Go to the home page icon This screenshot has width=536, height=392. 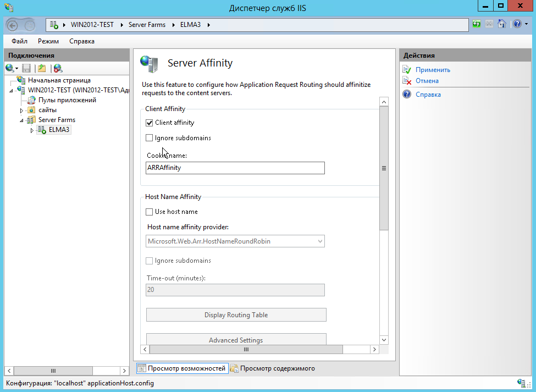coord(501,24)
